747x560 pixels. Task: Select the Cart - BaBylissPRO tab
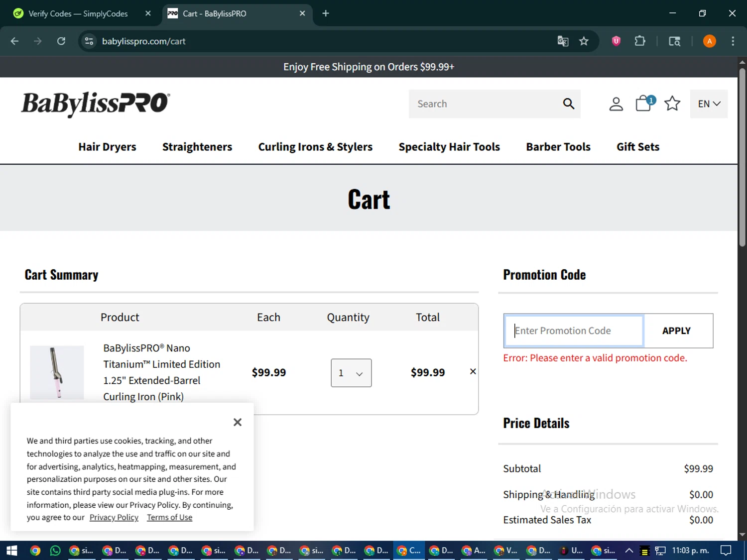coord(215,13)
